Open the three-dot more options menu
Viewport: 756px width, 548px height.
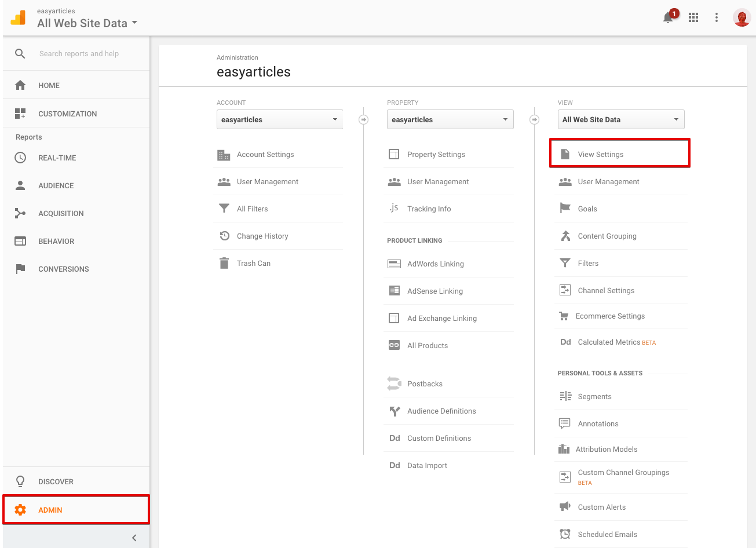(717, 17)
